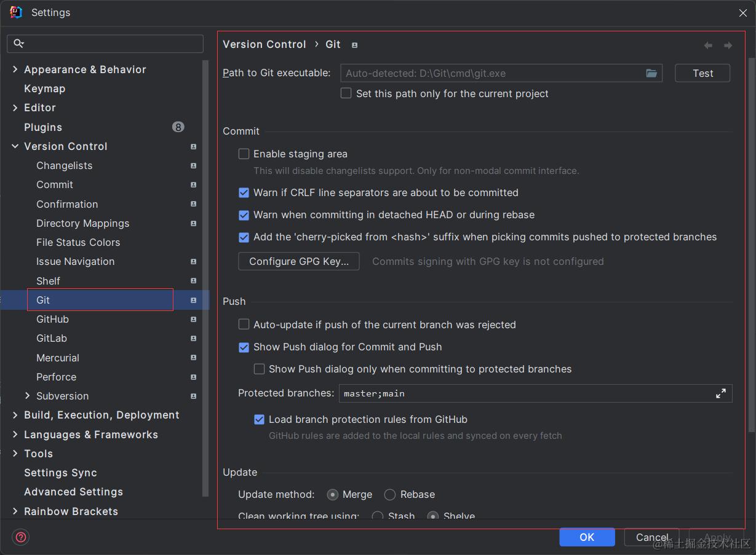Expand the Editor section

pos(15,108)
